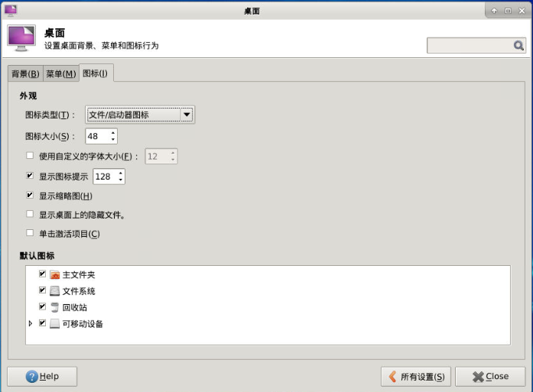The width and height of the screenshot is (533, 392).
Task: Expand the removable devices tree item
Action: coord(31,323)
